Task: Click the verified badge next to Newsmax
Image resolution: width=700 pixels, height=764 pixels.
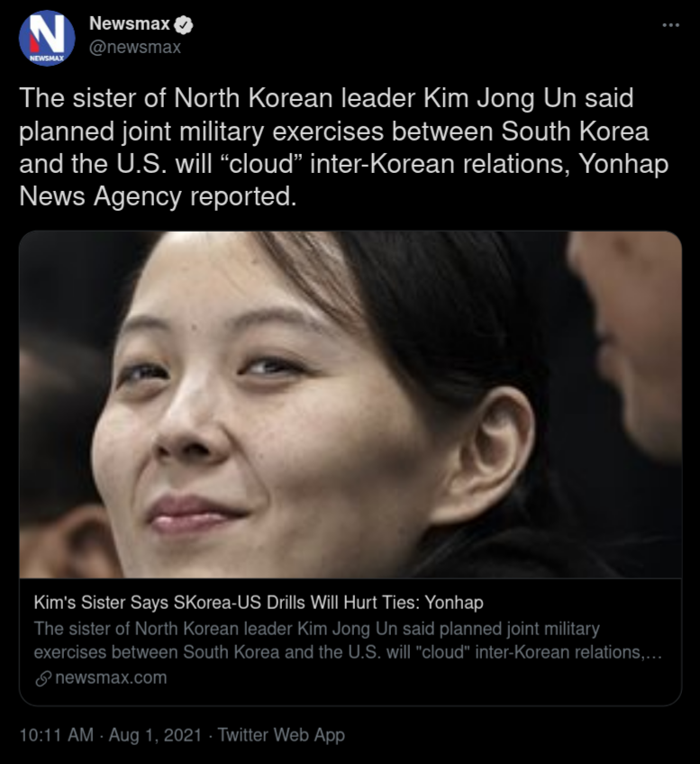Action: [184, 25]
